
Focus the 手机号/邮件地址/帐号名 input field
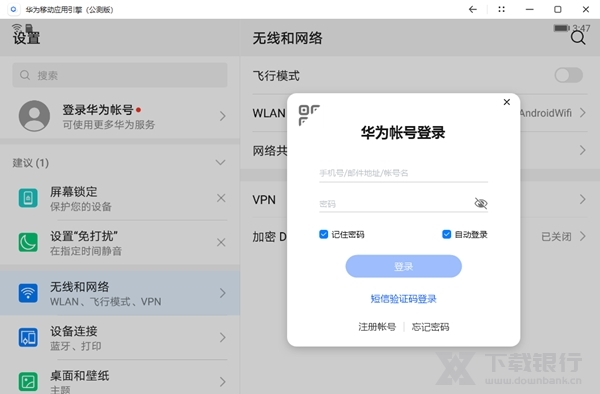coord(403,173)
